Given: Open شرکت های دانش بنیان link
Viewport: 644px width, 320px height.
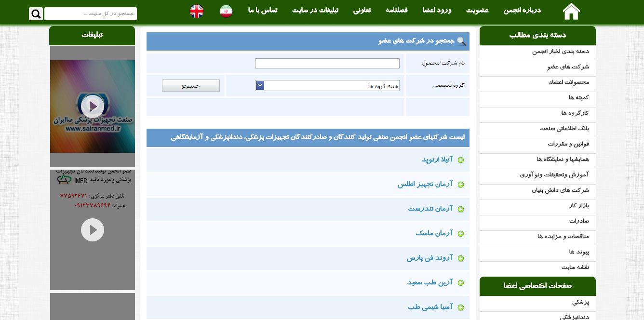Looking at the screenshot, I should pyautogui.click(x=560, y=190).
